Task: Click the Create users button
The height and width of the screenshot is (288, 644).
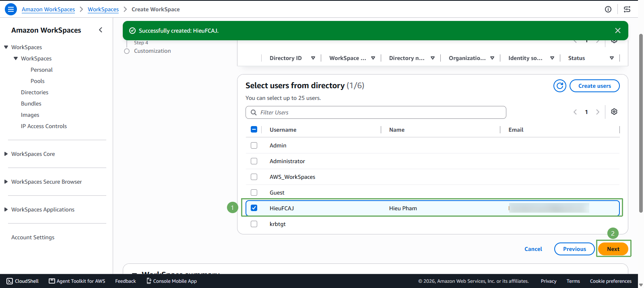Action: (x=594, y=86)
